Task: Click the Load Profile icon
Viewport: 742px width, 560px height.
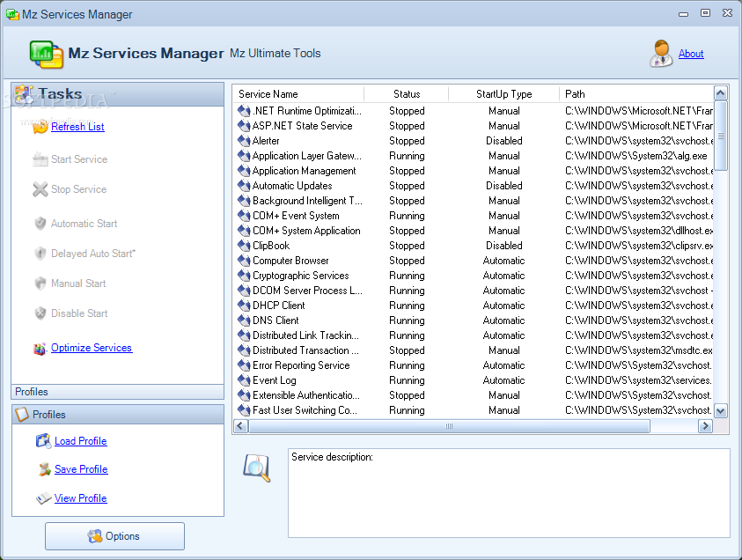Action: (x=43, y=441)
